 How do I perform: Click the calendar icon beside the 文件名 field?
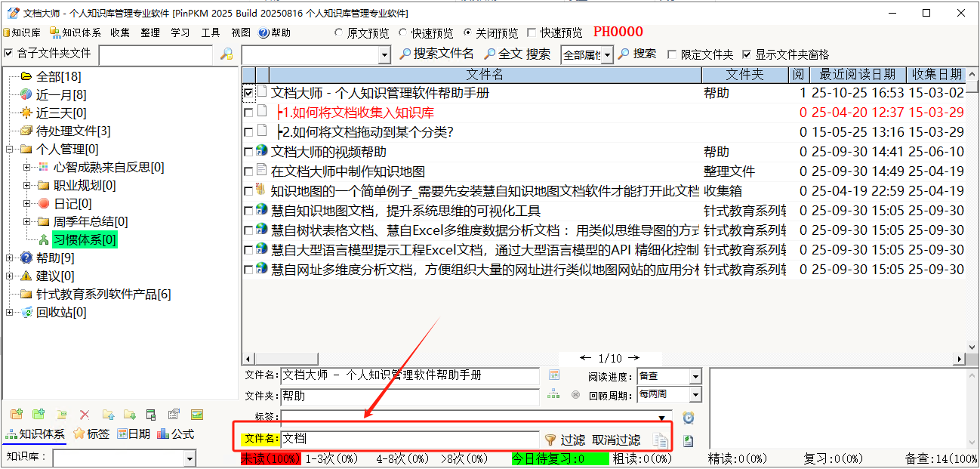click(x=554, y=375)
